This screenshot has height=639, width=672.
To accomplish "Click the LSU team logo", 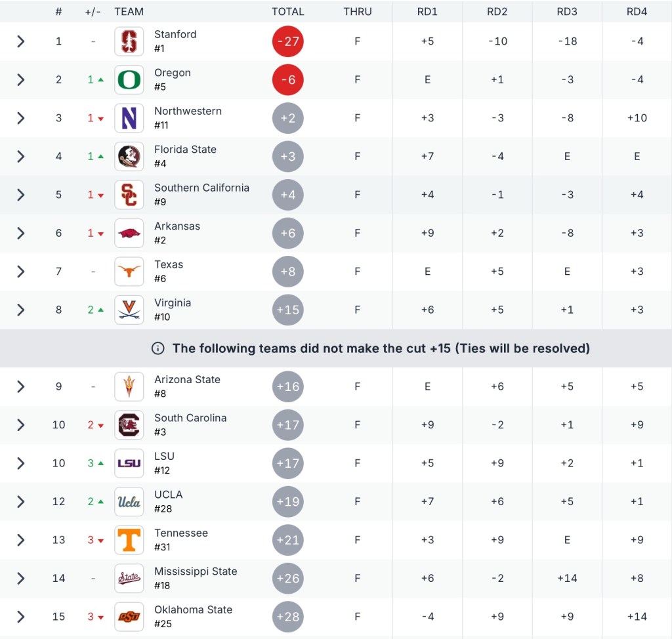I will pyautogui.click(x=129, y=463).
